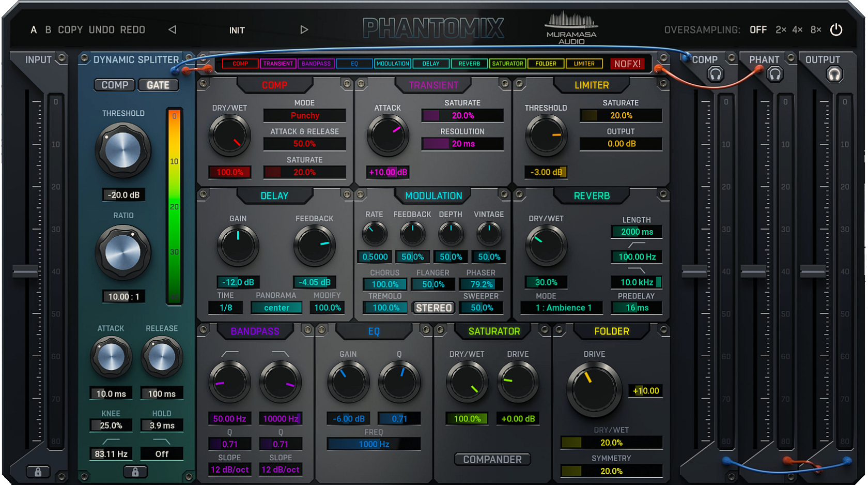The height and width of the screenshot is (485, 868).
Task: Select REVERB chip in the effects chain
Action: [469, 64]
